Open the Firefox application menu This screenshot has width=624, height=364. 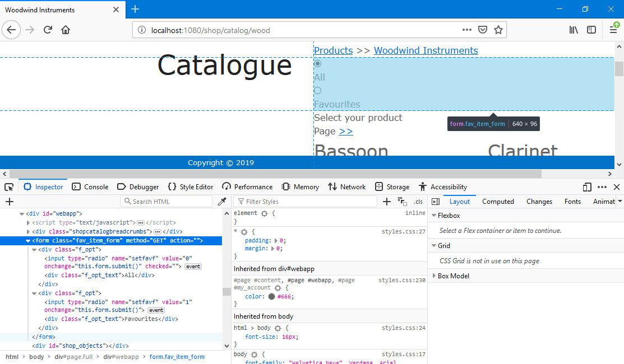[613, 30]
